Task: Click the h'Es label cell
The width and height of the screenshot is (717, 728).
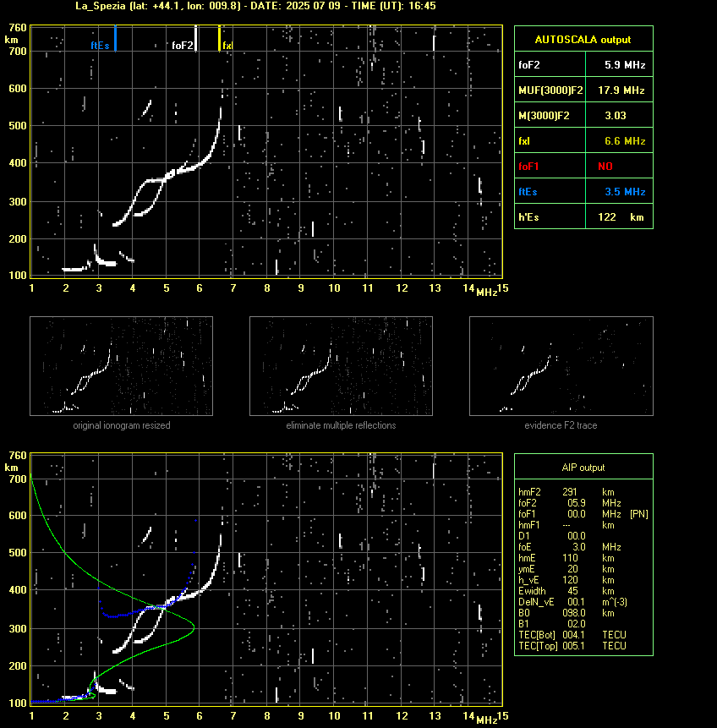Action: pos(550,216)
